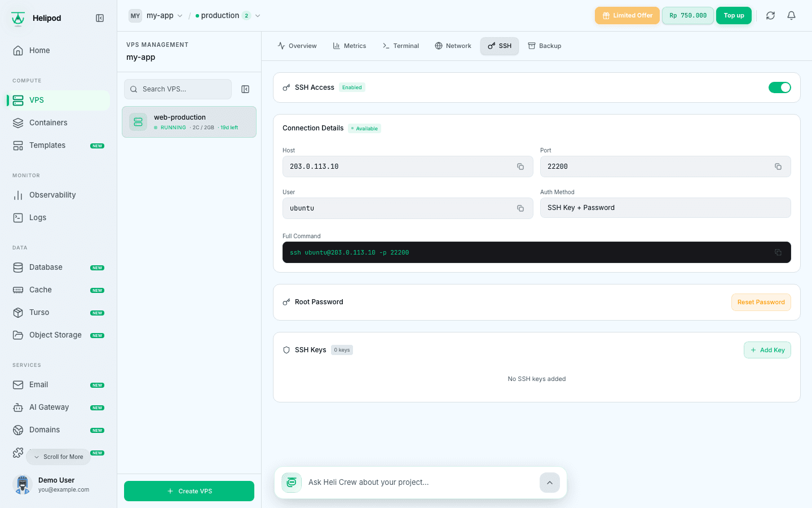
Task: Click the Limited Offer button
Action: (x=627, y=16)
